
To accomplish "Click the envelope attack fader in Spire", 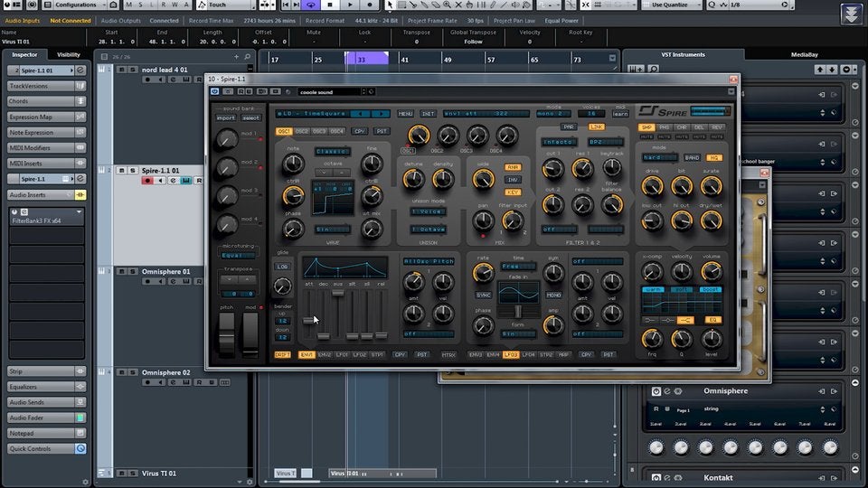I will [309, 320].
